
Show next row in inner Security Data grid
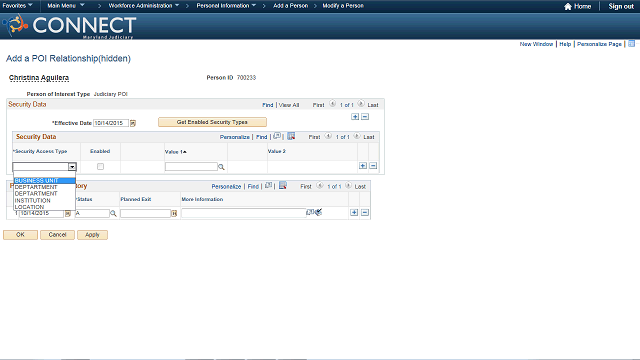click(357, 136)
